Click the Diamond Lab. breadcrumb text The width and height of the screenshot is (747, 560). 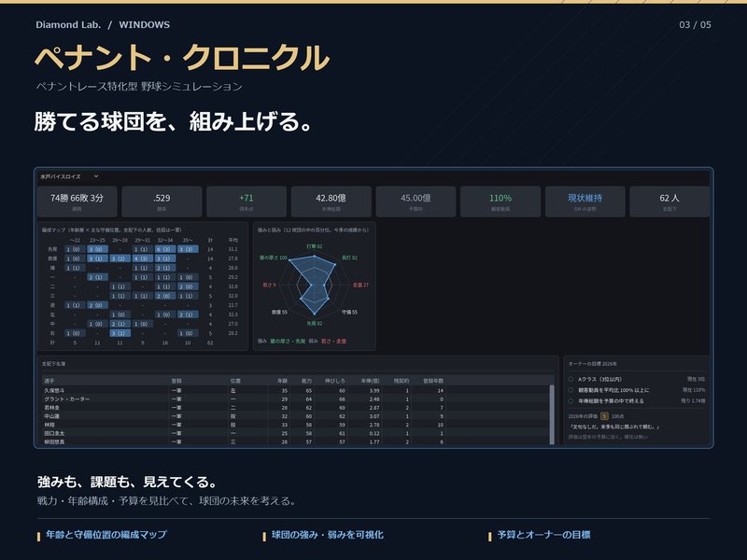coord(68,25)
